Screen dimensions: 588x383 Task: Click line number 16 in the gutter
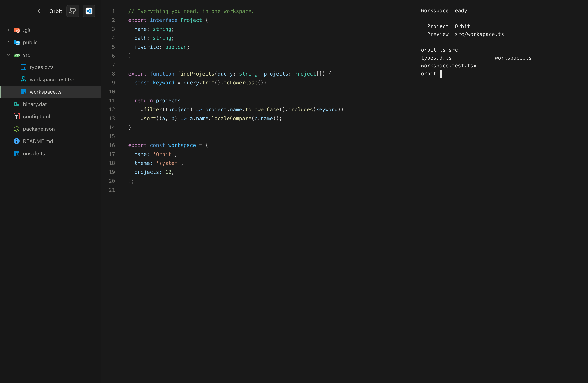pyautogui.click(x=112, y=145)
